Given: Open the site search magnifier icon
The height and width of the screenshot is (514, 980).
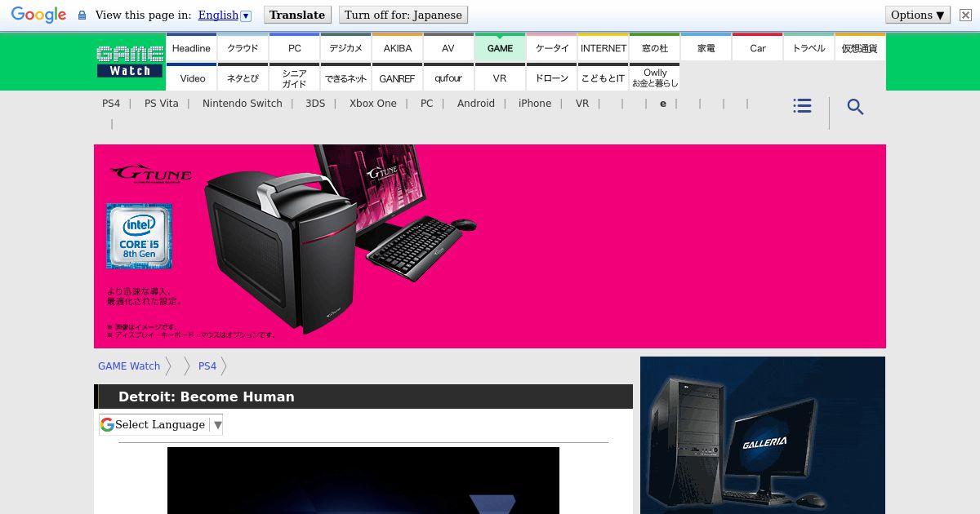Looking at the screenshot, I should [855, 107].
